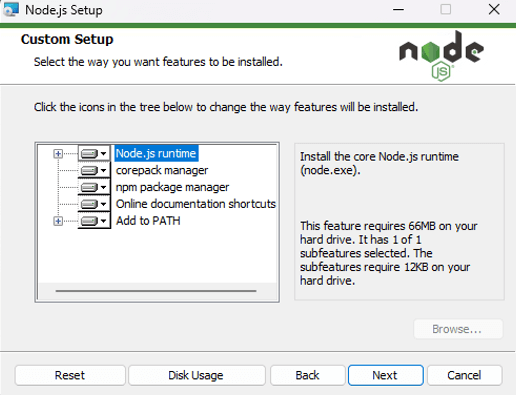The width and height of the screenshot is (516, 396).
Task: Proceed with the Next button
Action: coord(386,375)
